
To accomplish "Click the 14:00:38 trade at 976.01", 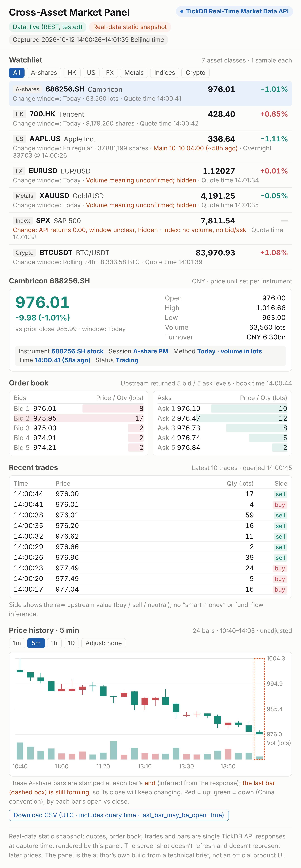I will pyautogui.click(x=151, y=515).
